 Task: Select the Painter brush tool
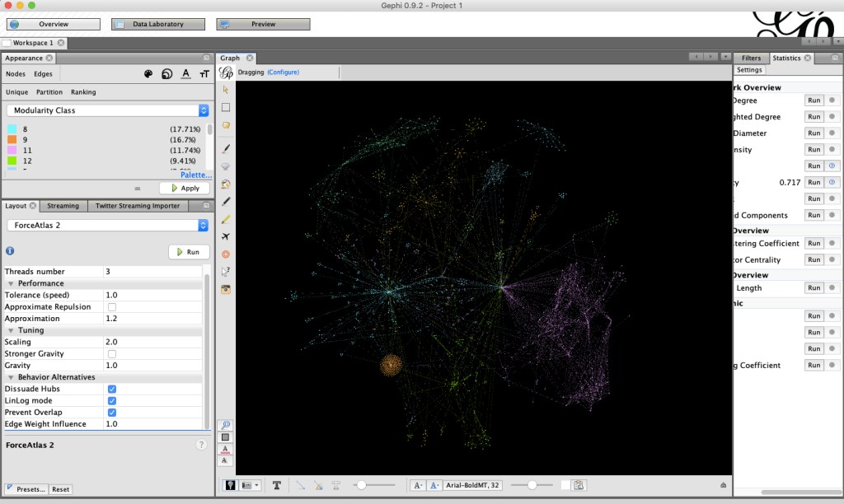tap(226, 148)
